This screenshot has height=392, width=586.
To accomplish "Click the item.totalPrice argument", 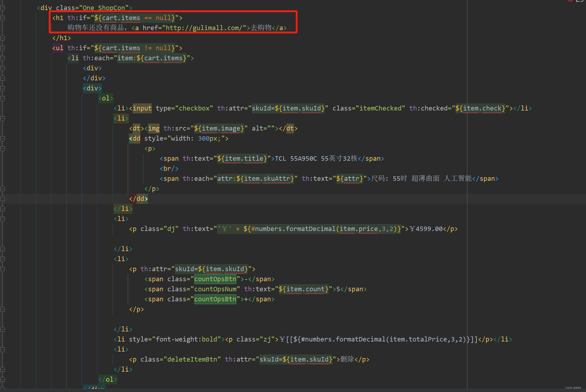I will (x=418, y=339).
